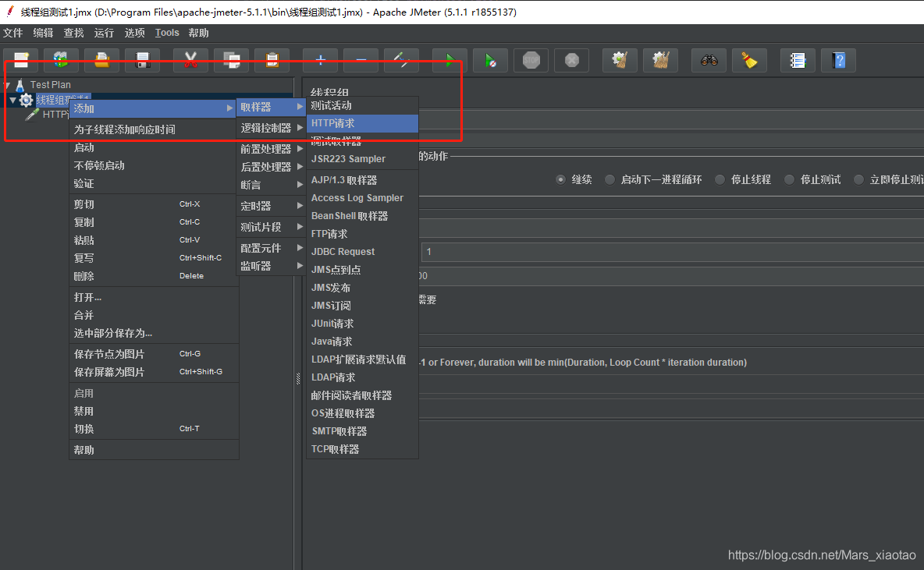Open the 选项 menu
Viewport: 924px width, 570px height.
click(134, 33)
